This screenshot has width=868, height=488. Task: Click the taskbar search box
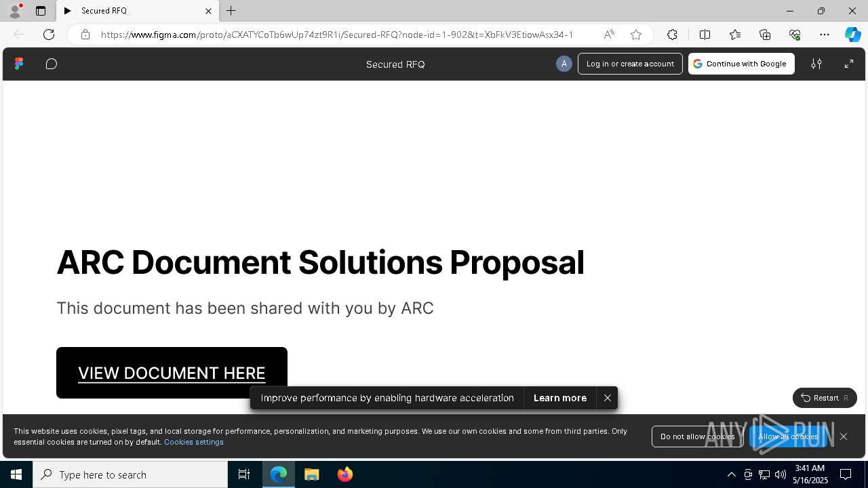[x=130, y=474]
